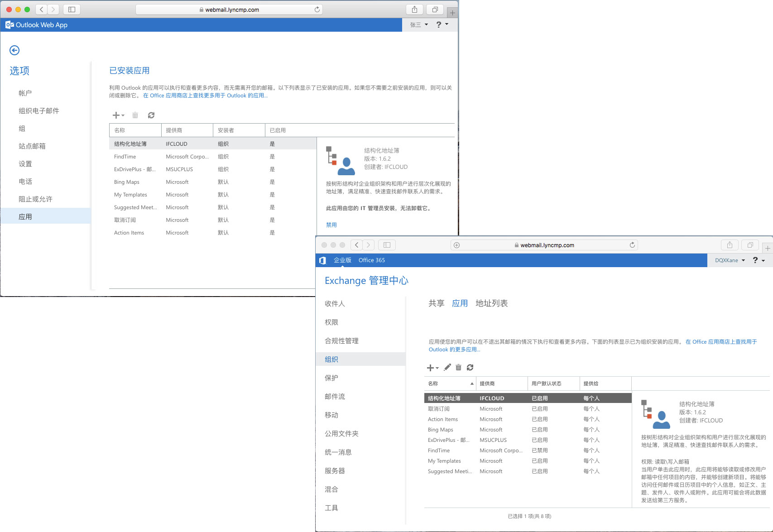Click 用户默认状态 column header in Exchange

(553, 383)
